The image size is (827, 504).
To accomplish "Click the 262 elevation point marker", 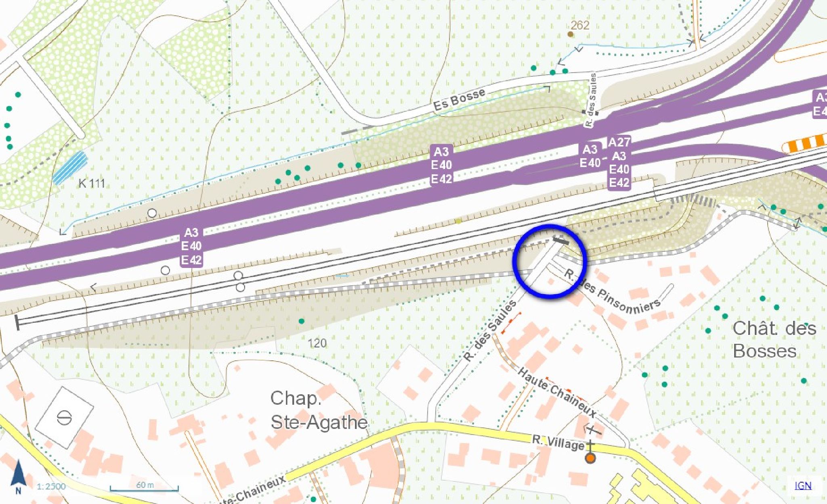I will tap(571, 34).
